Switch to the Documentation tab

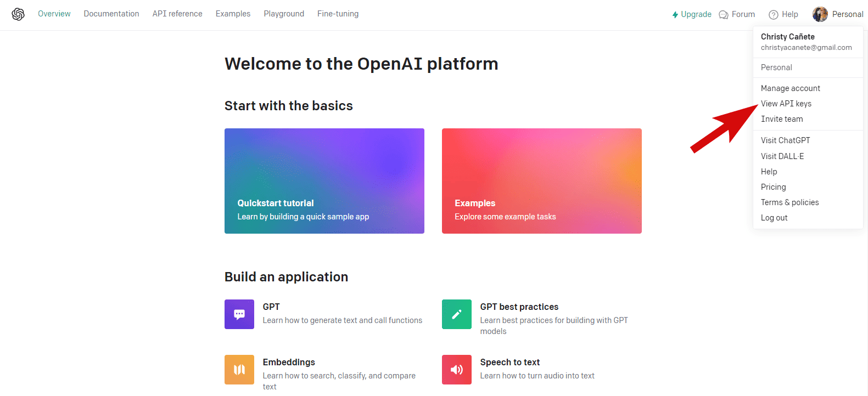point(111,14)
